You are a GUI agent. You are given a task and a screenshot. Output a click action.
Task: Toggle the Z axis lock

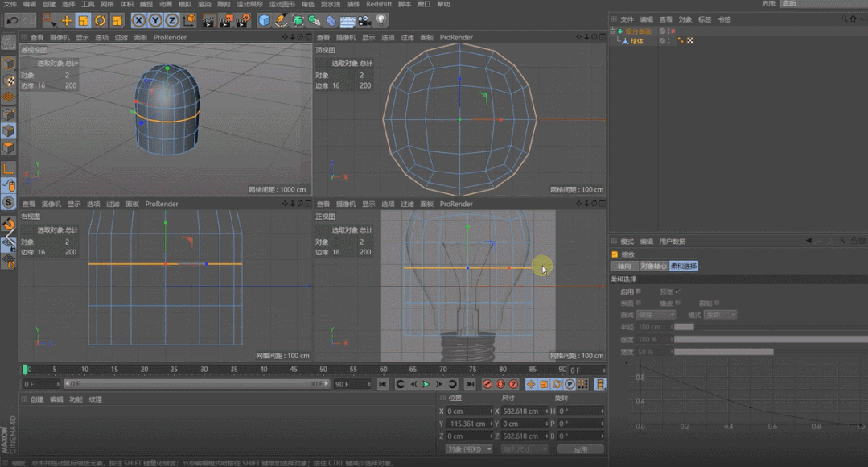click(x=172, y=20)
